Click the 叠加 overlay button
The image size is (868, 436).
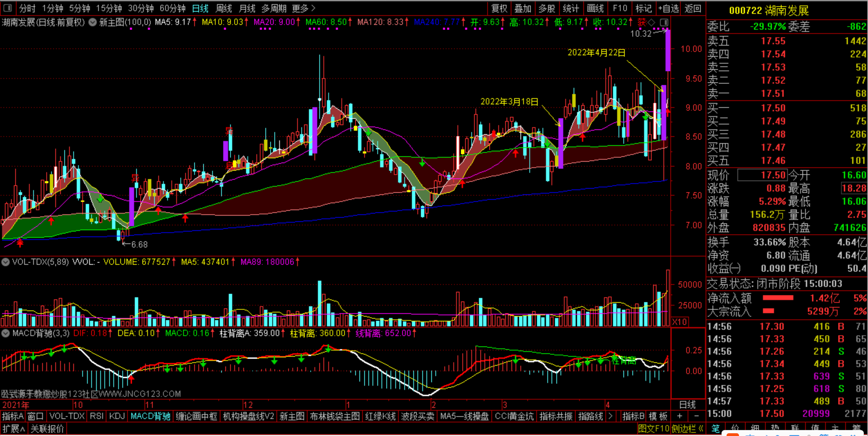[523, 8]
